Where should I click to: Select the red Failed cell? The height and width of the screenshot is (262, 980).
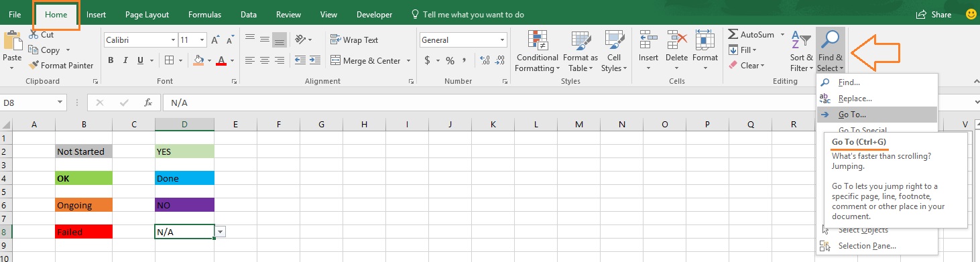pyautogui.click(x=84, y=232)
